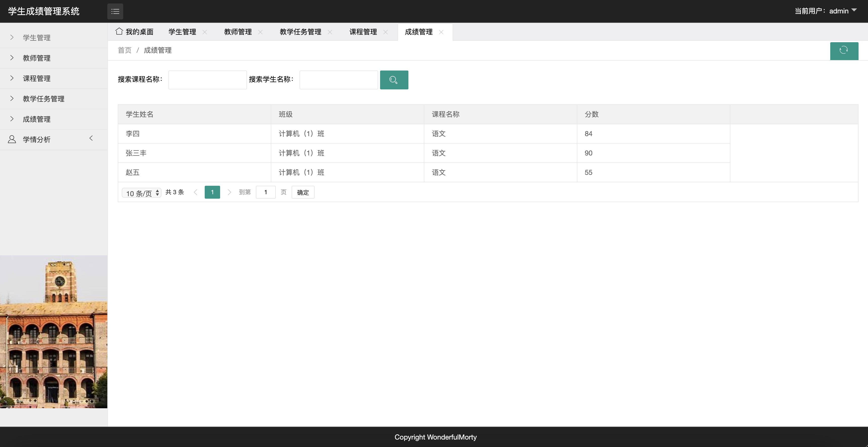Close the 课程管理 tab
This screenshot has width=868, height=447.
[x=386, y=32]
